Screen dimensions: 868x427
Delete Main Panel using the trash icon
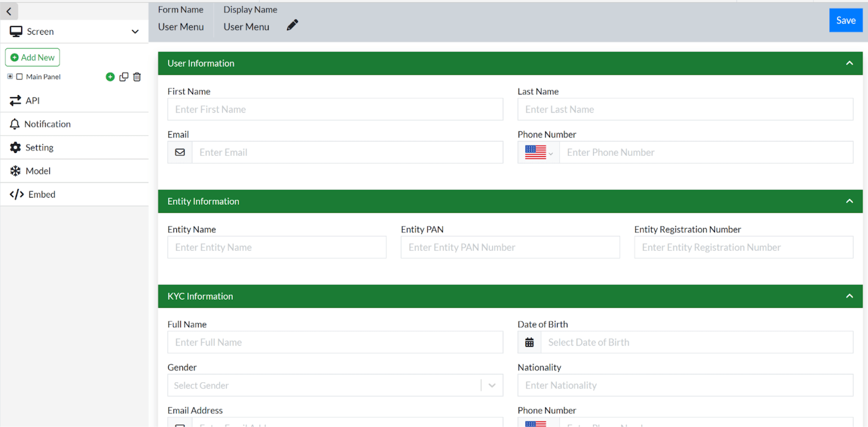137,77
